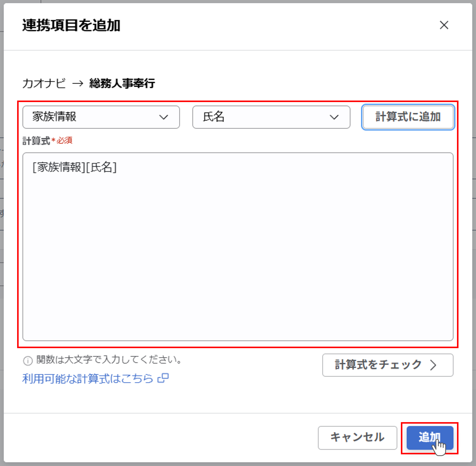Image resolution: width=476 pixels, height=466 pixels.
Task: Click the 計算式に追加 button
Action: [x=408, y=117]
